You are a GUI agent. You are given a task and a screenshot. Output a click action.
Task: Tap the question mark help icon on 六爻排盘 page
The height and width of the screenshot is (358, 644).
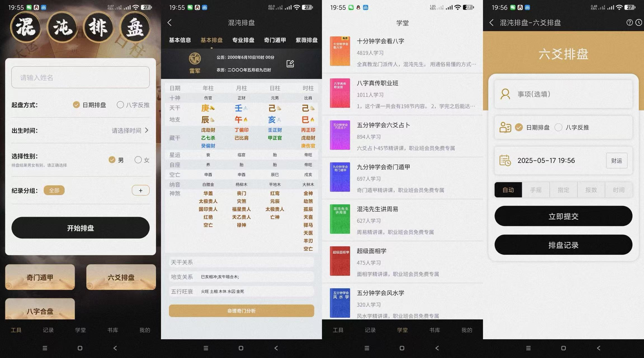tap(629, 22)
